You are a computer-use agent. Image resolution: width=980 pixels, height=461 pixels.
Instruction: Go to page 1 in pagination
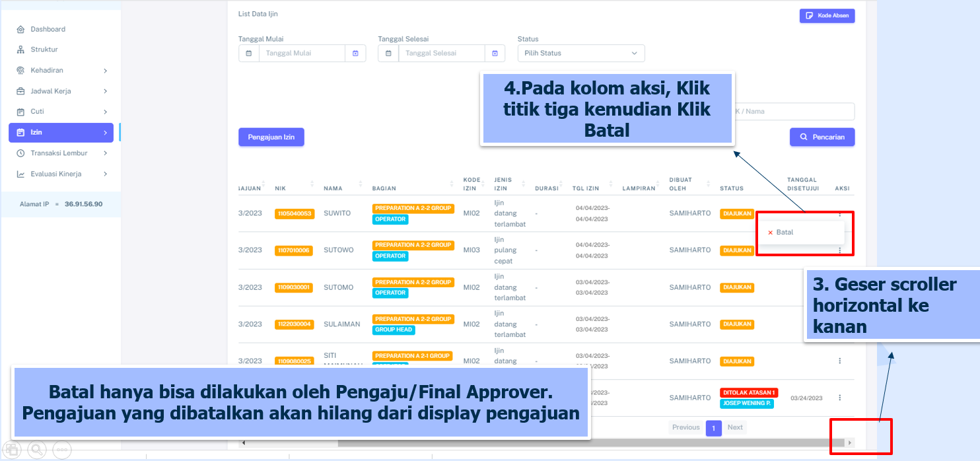click(x=713, y=428)
